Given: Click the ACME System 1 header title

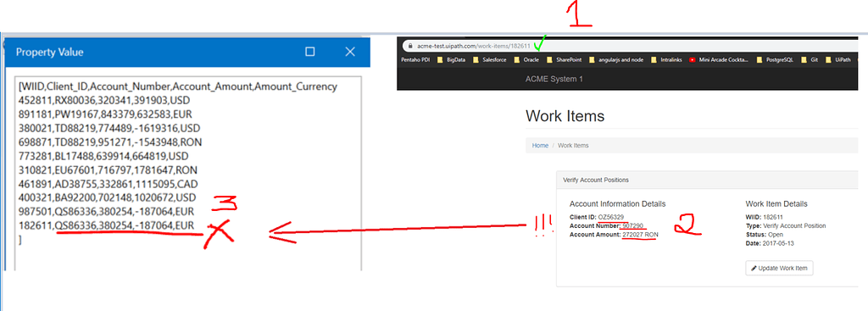Looking at the screenshot, I should (554, 79).
